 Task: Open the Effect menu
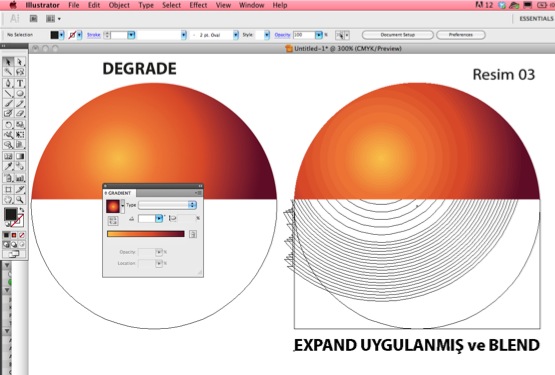198,5
